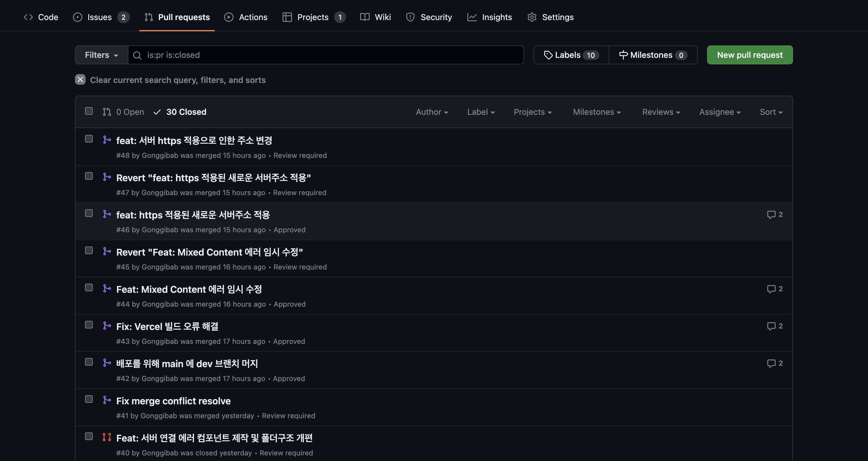Focus the pull request search field

pos(326,55)
